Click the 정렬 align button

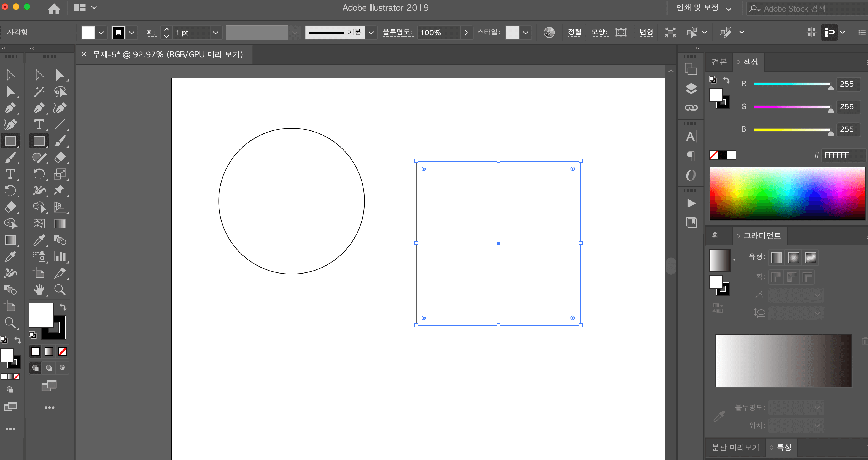tap(575, 32)
